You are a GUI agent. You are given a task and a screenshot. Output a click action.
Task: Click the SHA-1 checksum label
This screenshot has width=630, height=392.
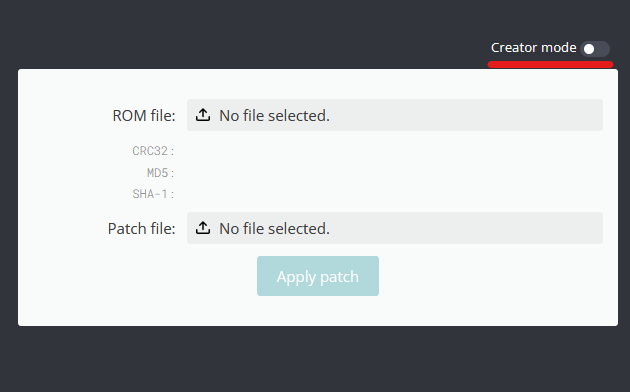(x=153, y=194)
